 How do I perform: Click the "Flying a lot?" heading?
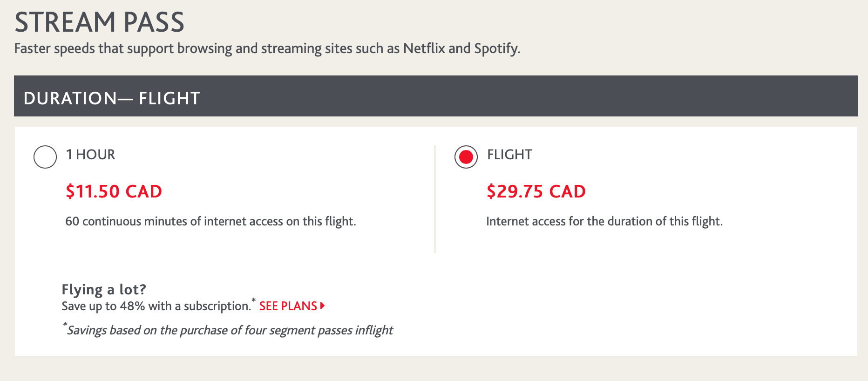(104, 289)
